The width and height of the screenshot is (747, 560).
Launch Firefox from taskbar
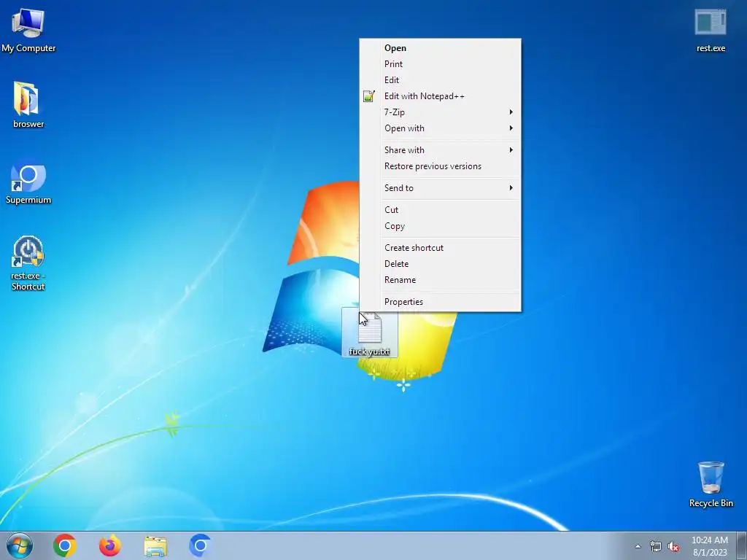109,545
